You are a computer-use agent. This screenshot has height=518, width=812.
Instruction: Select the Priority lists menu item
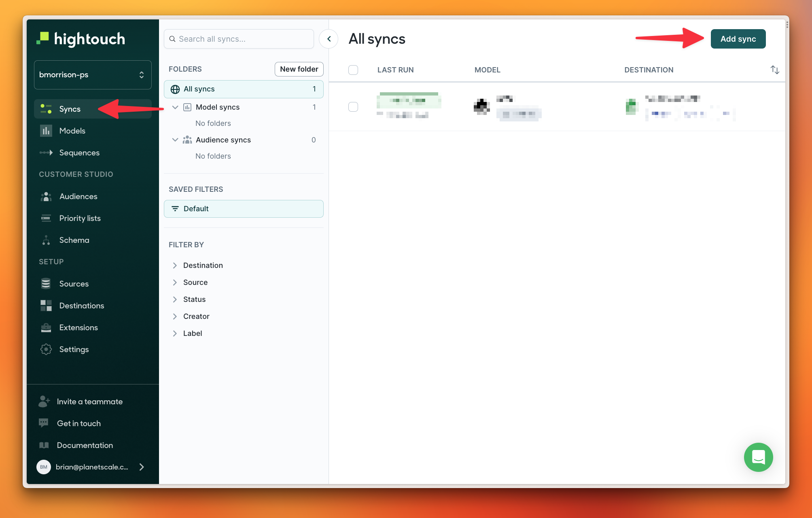click(x=80, y=218)
